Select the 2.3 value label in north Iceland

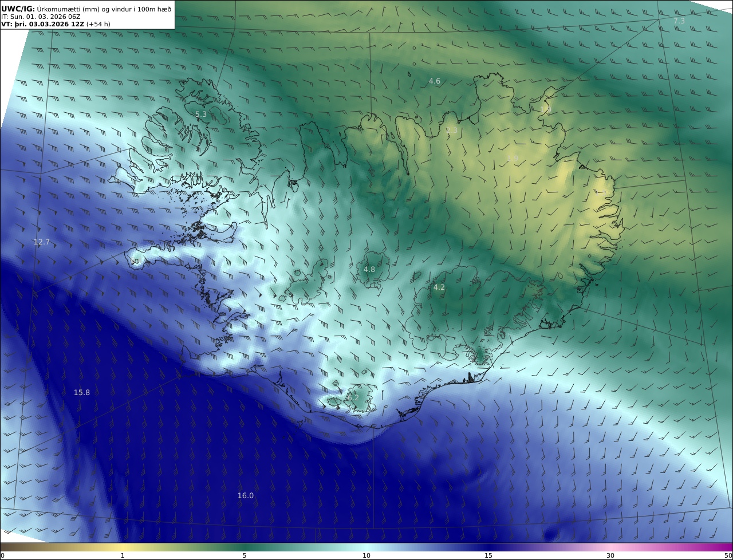coord(452,131)
